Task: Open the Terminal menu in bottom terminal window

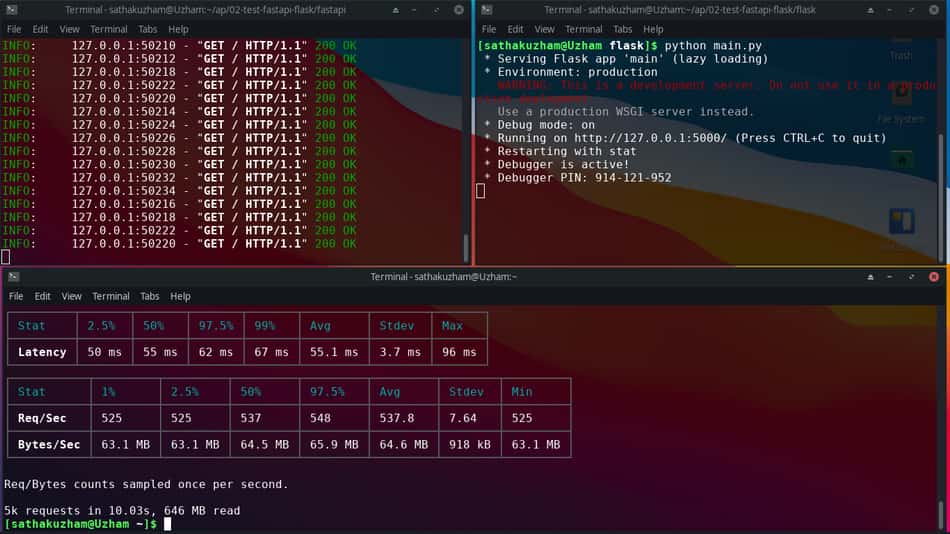Action: point(110,296)
